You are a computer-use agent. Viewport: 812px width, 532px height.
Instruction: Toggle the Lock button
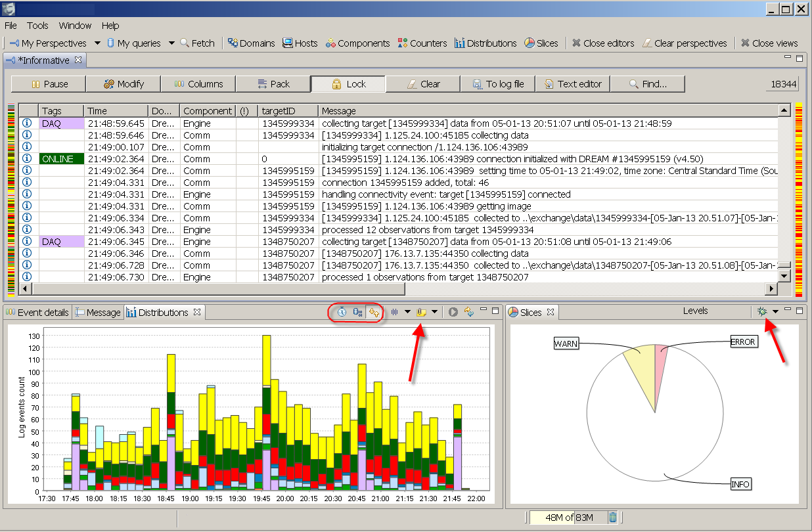348,84
